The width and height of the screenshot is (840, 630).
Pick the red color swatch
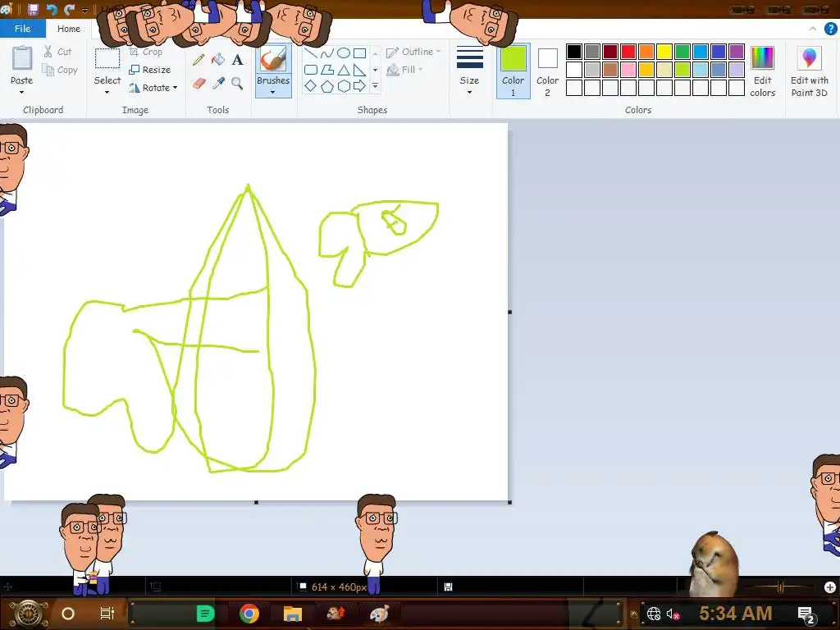coord(628,52)
